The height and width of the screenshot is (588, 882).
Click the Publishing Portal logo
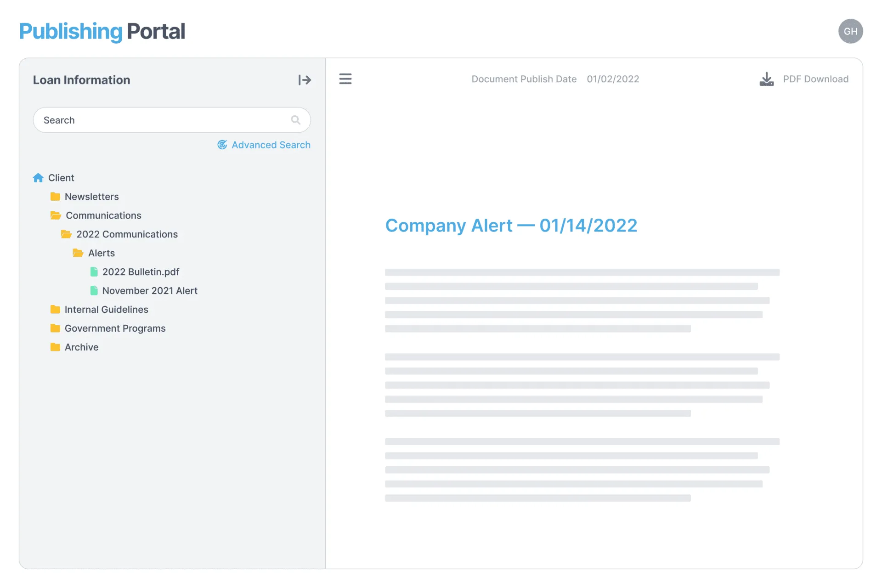coord(102,31)
